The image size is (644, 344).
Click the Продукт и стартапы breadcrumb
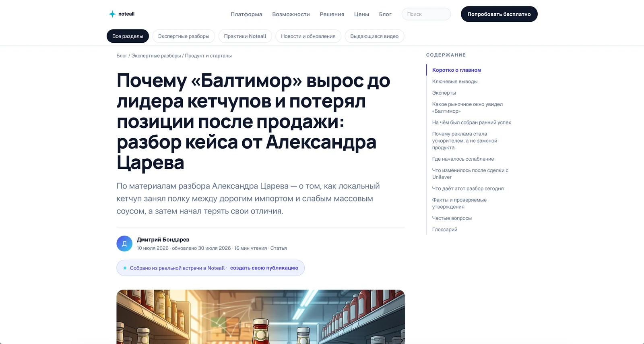coord(208,56)
